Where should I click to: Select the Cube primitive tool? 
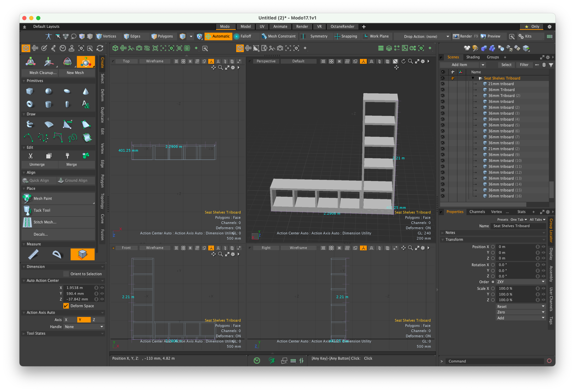pos(30,91)
